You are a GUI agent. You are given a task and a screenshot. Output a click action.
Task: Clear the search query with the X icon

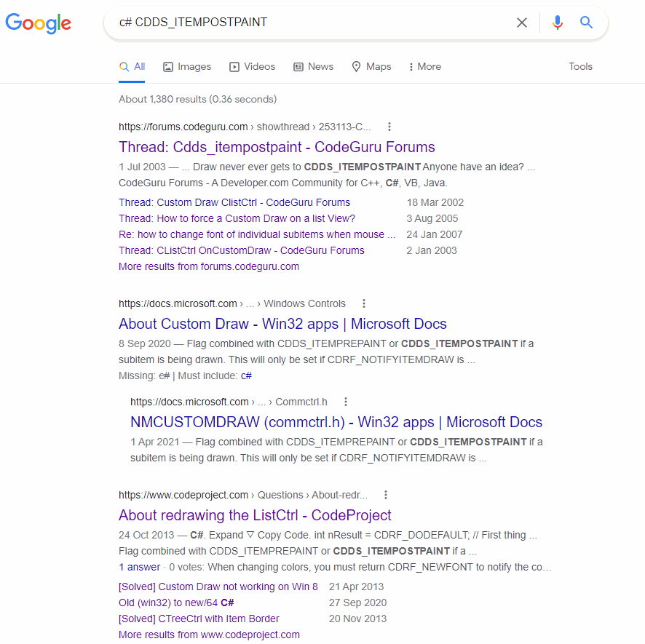coord(522,23)
